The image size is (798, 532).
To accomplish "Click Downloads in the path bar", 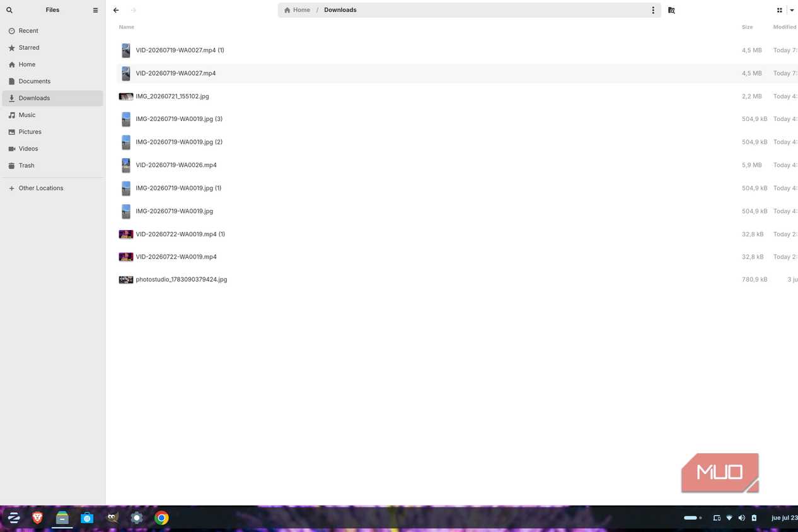I will click(340, 10).
